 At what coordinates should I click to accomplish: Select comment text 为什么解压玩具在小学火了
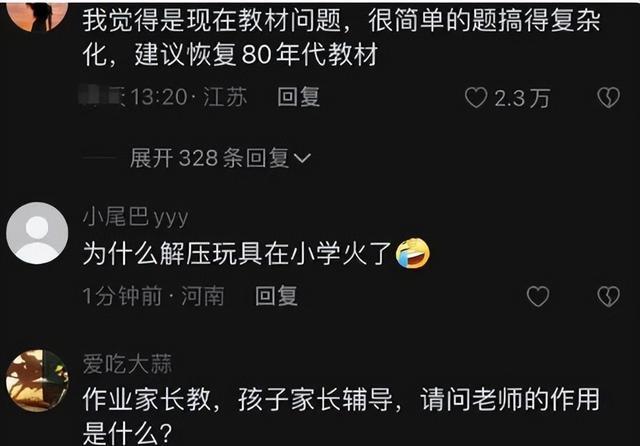238,253
